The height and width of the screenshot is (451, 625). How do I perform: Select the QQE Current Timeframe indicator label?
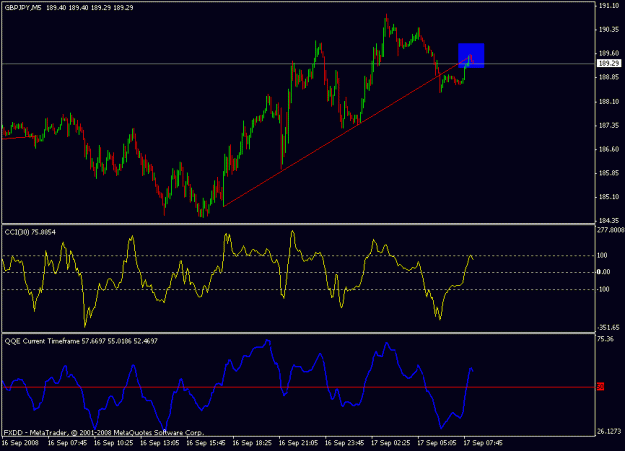[81, 341]
